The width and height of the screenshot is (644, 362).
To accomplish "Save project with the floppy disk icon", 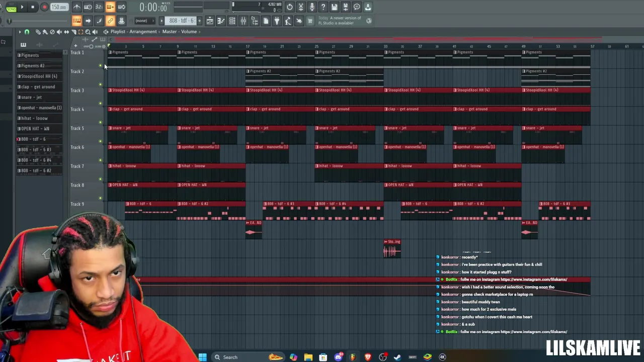I will (334, 7).
